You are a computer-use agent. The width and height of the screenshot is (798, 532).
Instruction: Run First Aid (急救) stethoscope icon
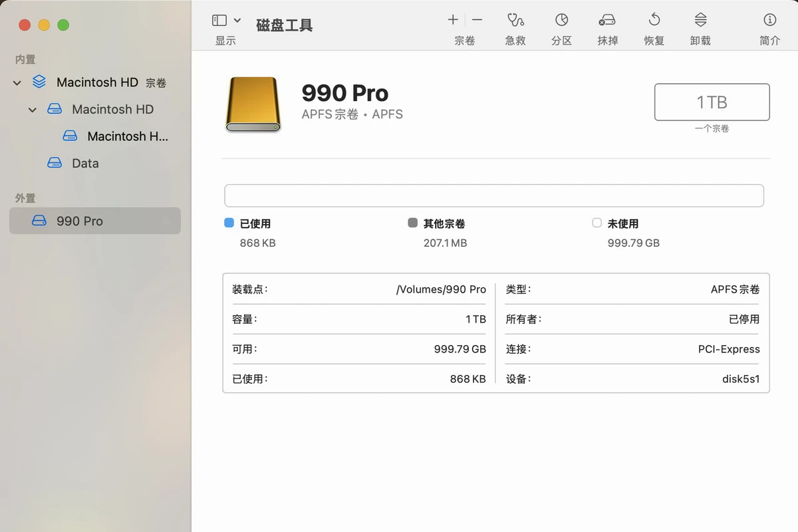pyautogui.click(x=515, y=20)
